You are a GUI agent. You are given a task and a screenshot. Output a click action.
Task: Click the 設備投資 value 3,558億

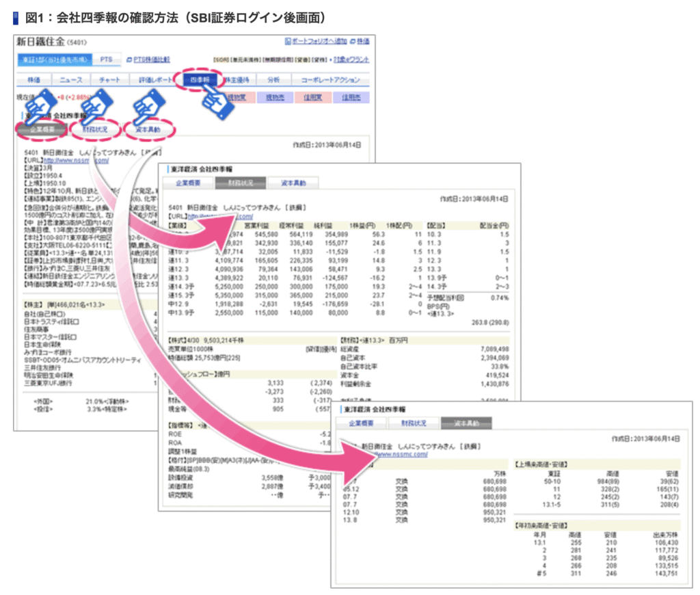pos(272,478)
